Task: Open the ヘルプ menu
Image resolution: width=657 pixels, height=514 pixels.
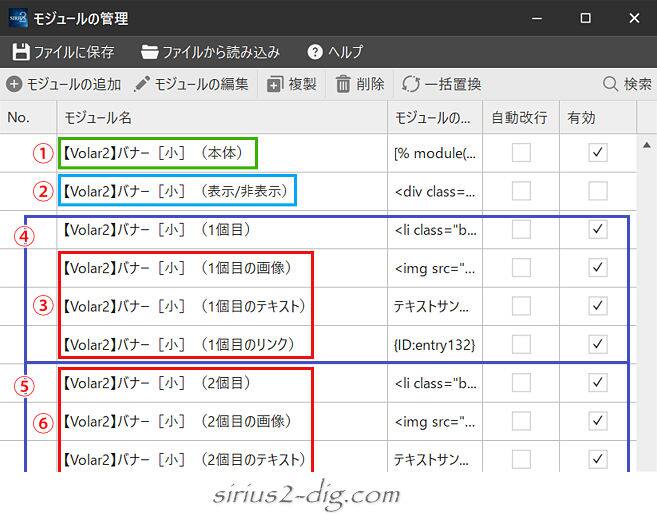Action: pos(335,52)
